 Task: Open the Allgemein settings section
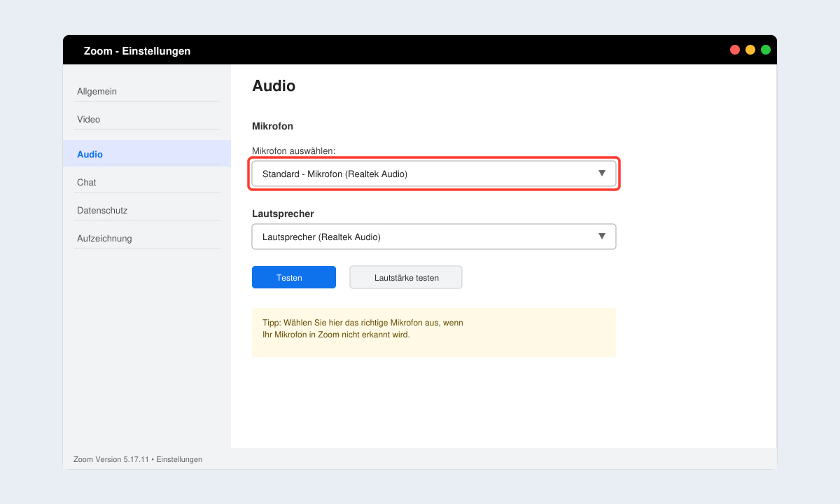tap(147, 92)
